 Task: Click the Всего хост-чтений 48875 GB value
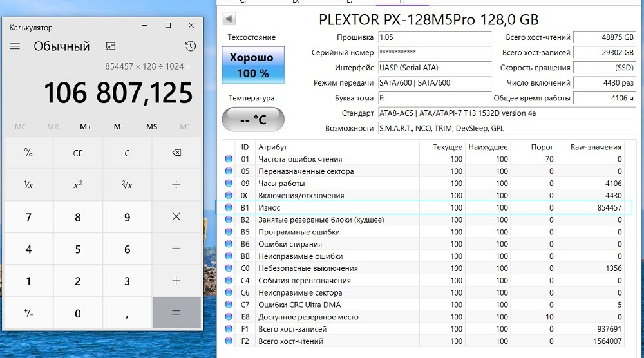pyautogui.click(x=605, y=37)
